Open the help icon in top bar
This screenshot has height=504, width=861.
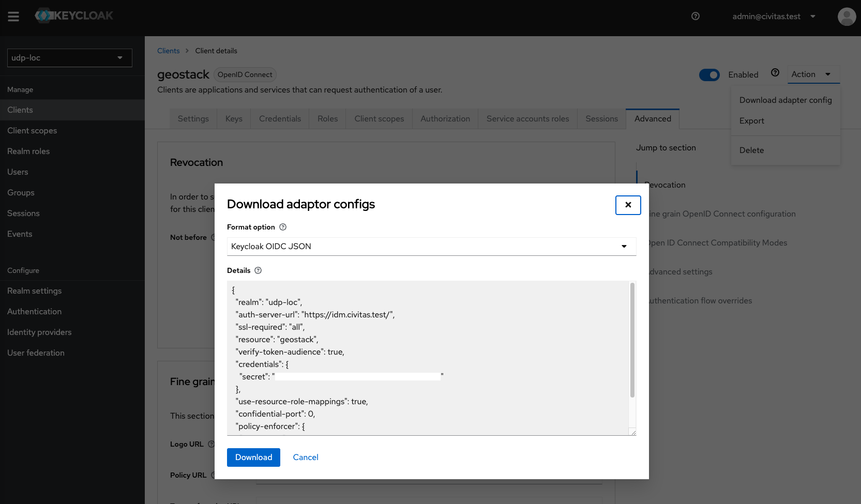696,16
